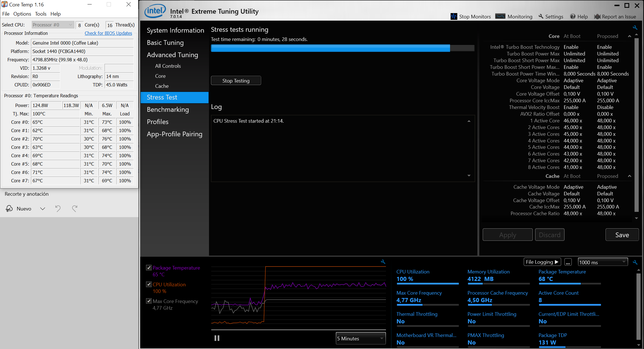Click the redo arrow in Recorte y anotación

click(74, 209)
